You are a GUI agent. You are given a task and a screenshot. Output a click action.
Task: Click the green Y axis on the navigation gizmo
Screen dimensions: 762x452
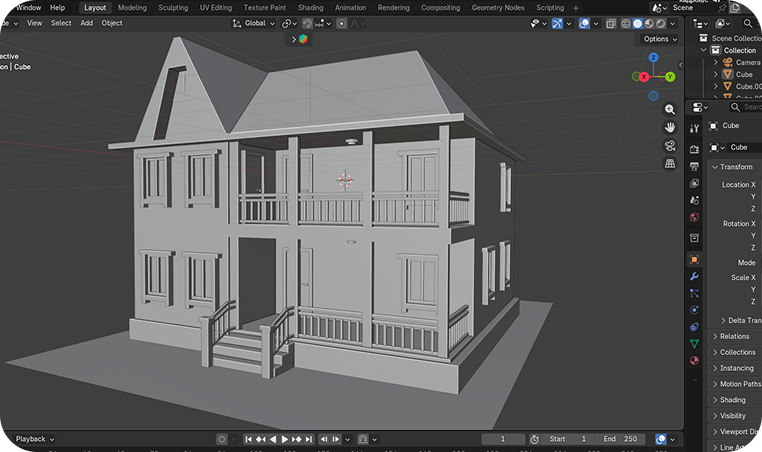tap(669, 76)
